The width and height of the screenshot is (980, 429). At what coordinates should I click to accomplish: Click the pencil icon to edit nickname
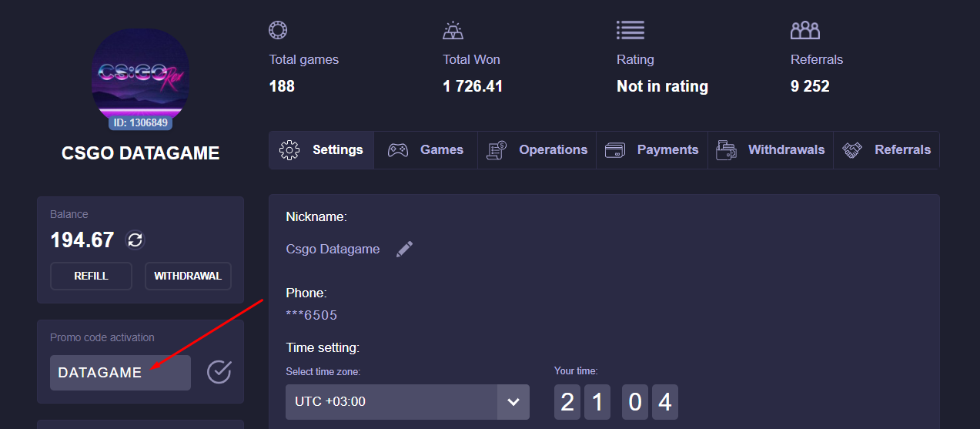404,249
